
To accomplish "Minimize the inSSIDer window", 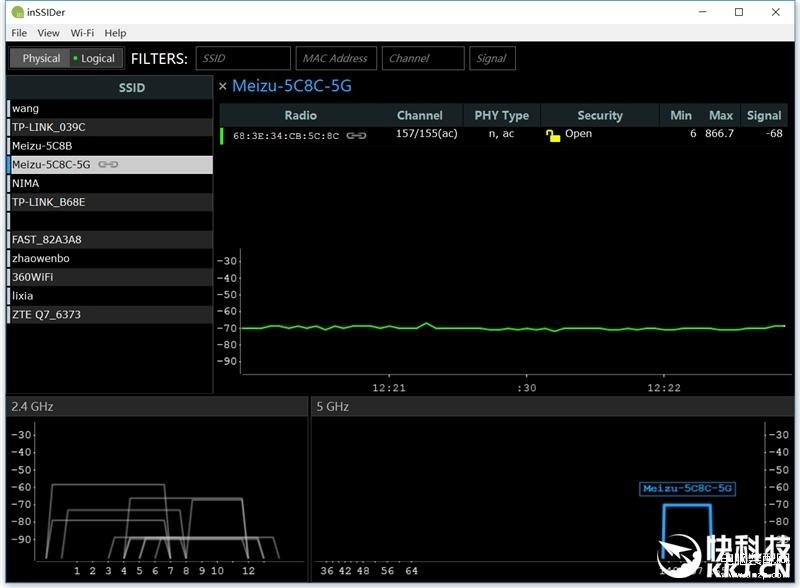I will (703, 12).
